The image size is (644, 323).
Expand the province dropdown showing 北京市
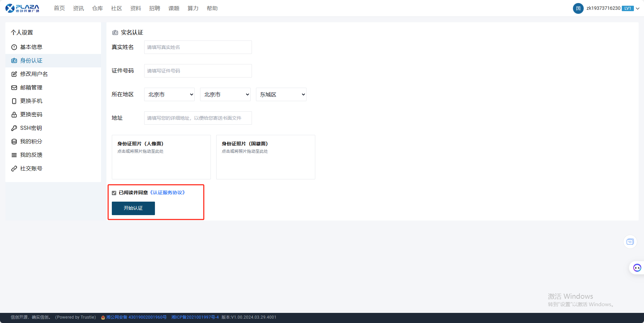point(169,94)
